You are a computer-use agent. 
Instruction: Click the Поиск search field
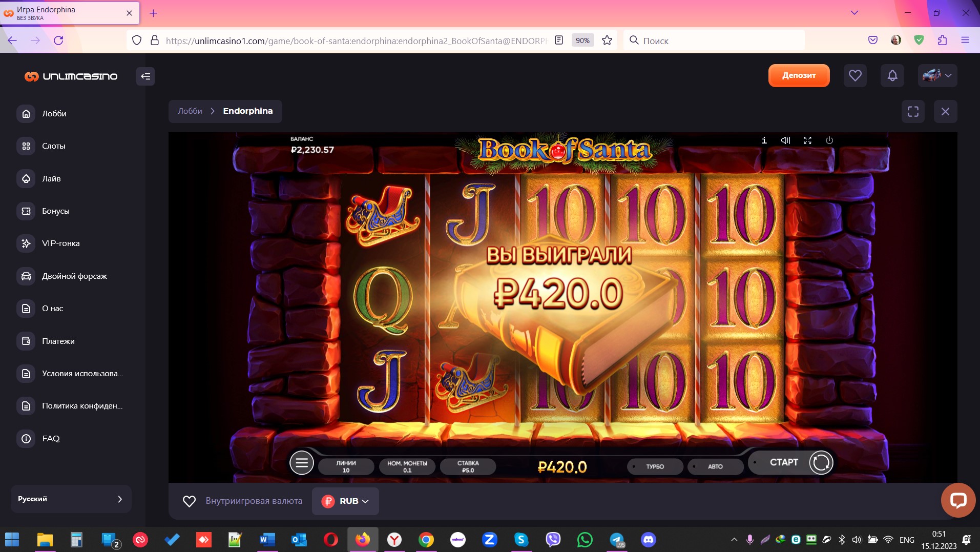pos(714,40)
